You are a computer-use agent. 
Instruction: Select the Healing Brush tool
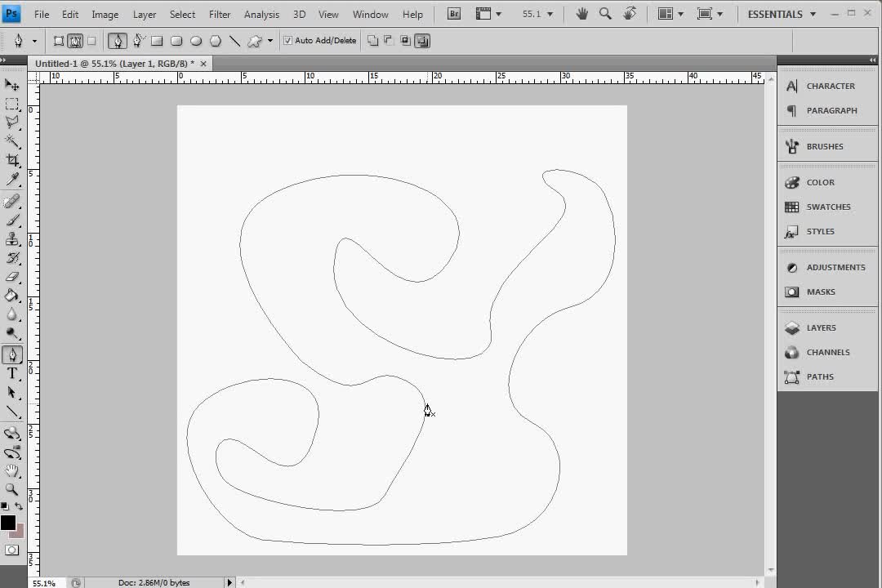11,201
